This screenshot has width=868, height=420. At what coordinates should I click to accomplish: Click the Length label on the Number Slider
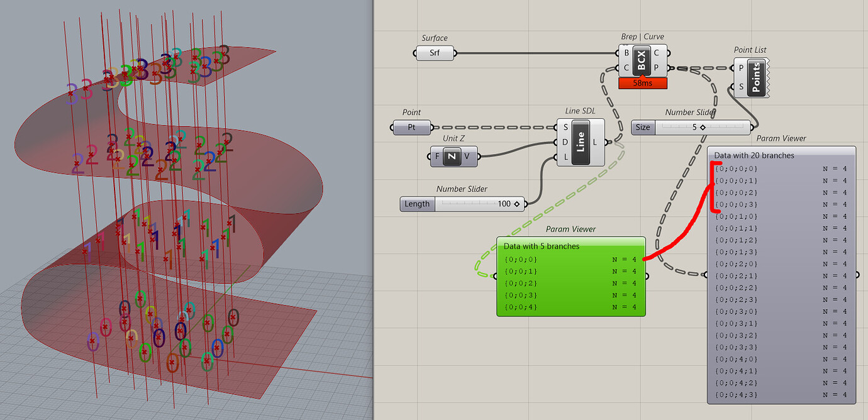click(x=417, y=204)
